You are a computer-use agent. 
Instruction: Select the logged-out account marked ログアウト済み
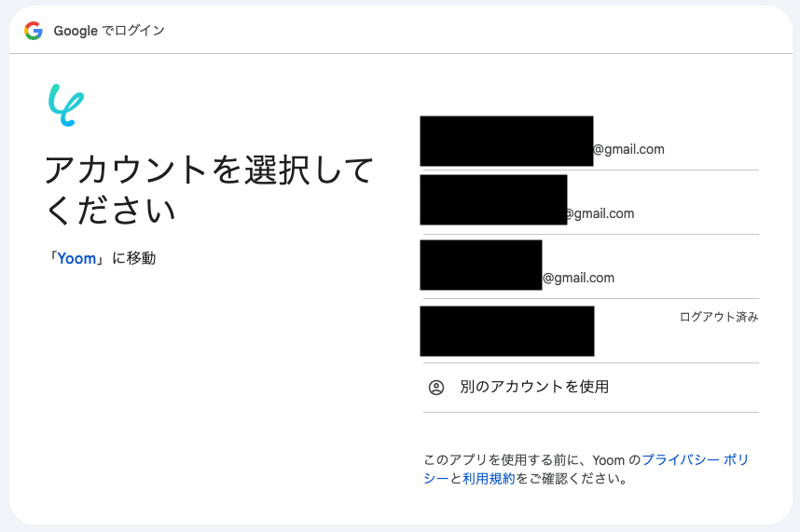[x=591, y=331]
